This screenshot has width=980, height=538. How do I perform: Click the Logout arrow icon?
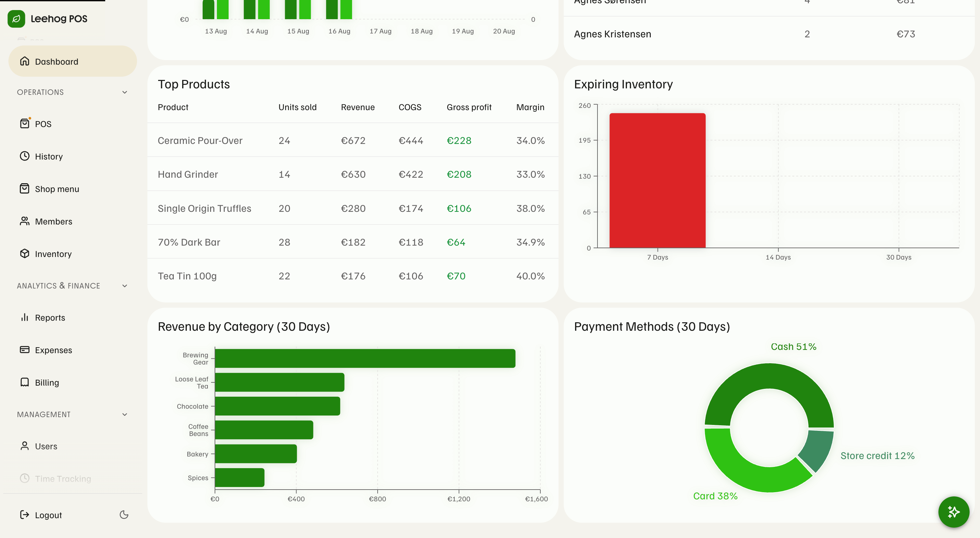coord(25,515)
